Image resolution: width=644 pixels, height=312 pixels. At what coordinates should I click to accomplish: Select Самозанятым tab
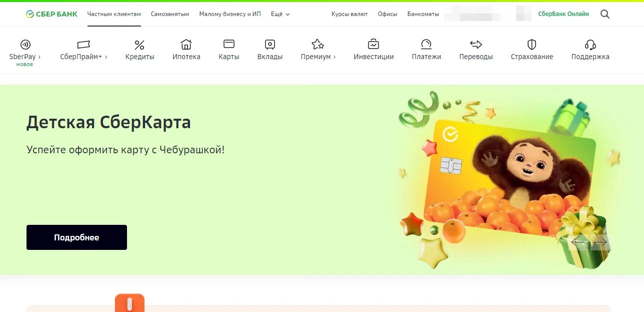pos(170,14)
